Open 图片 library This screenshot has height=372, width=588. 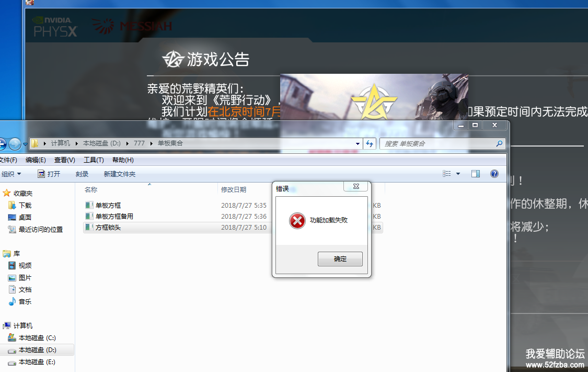click(25, 277)
